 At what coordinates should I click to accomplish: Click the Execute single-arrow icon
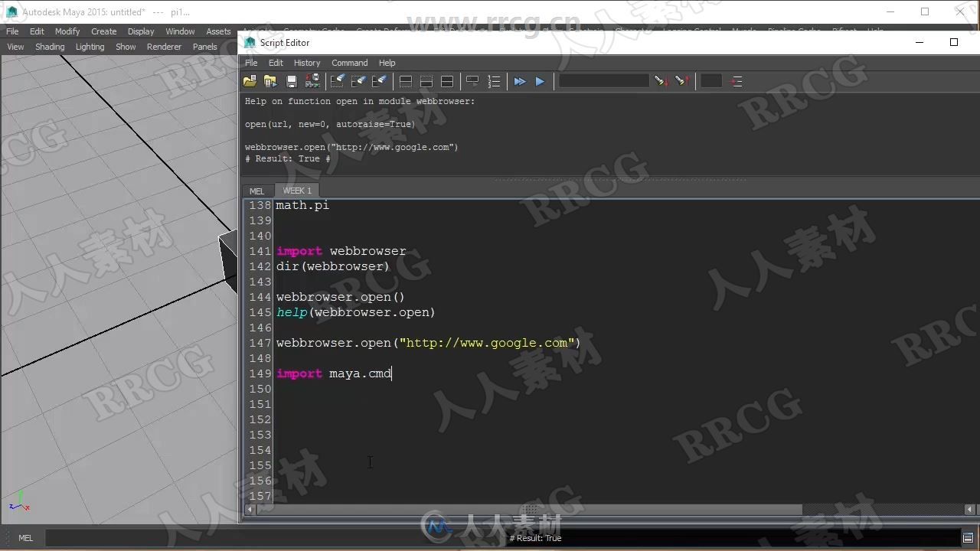click(x=540, y=81)
